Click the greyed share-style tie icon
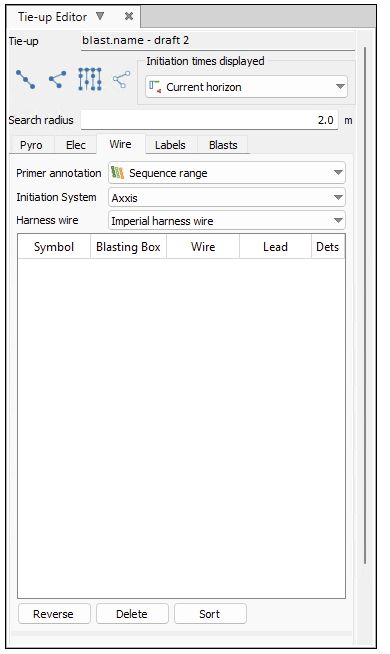 [x=121, y=79]
